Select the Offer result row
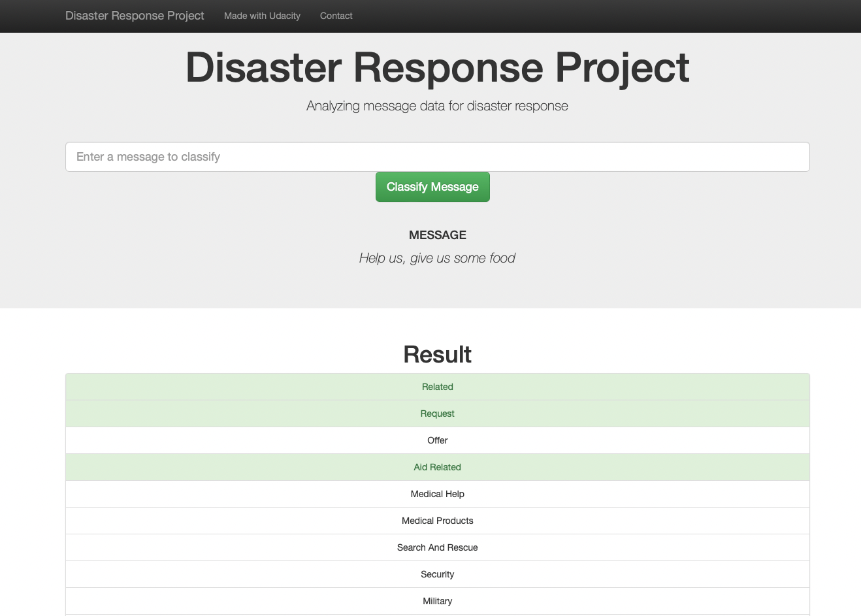Screen dimensions: 861x616 (438, 440)
